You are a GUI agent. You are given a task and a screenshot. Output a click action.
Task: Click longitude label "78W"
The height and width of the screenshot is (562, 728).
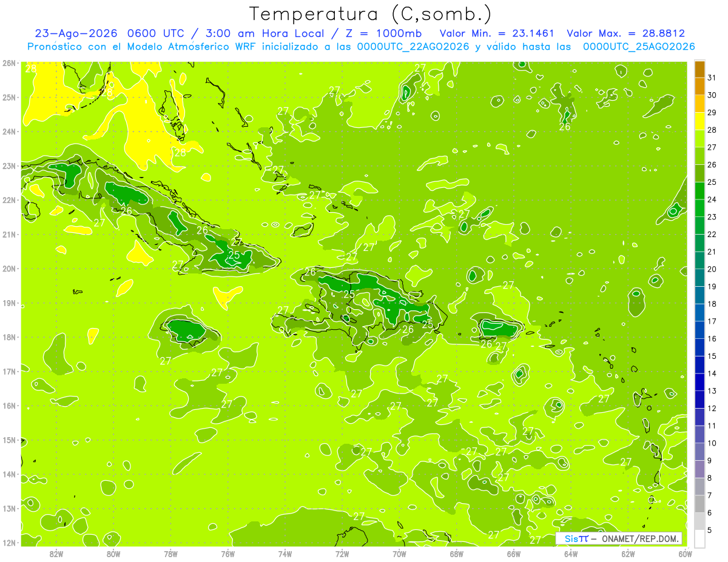click(x=170, y=554)
